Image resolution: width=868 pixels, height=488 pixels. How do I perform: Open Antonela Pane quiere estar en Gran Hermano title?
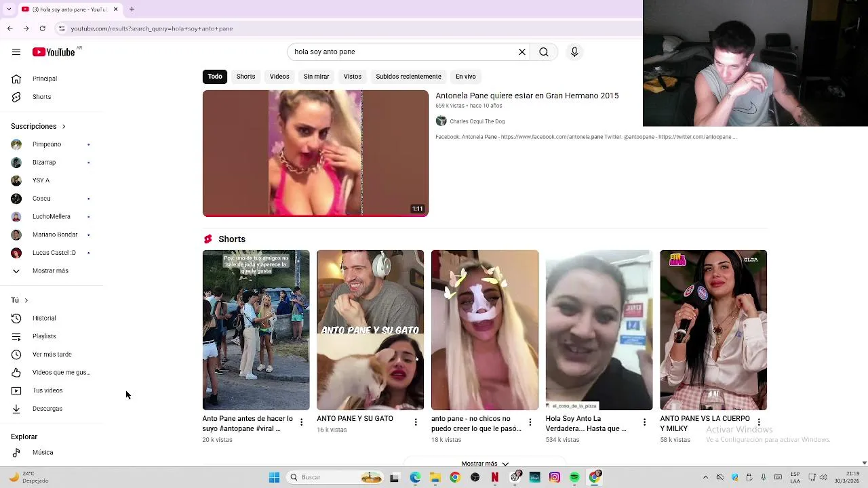[527, 96]
